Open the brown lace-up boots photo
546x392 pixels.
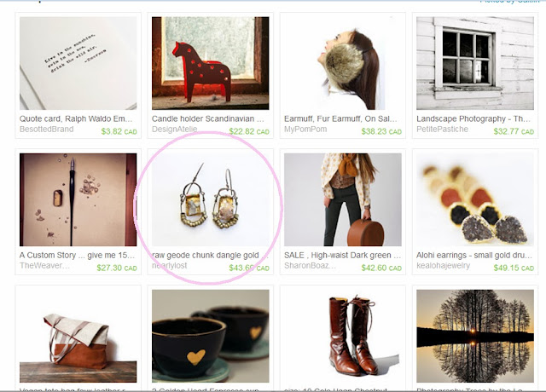point(343,336)
